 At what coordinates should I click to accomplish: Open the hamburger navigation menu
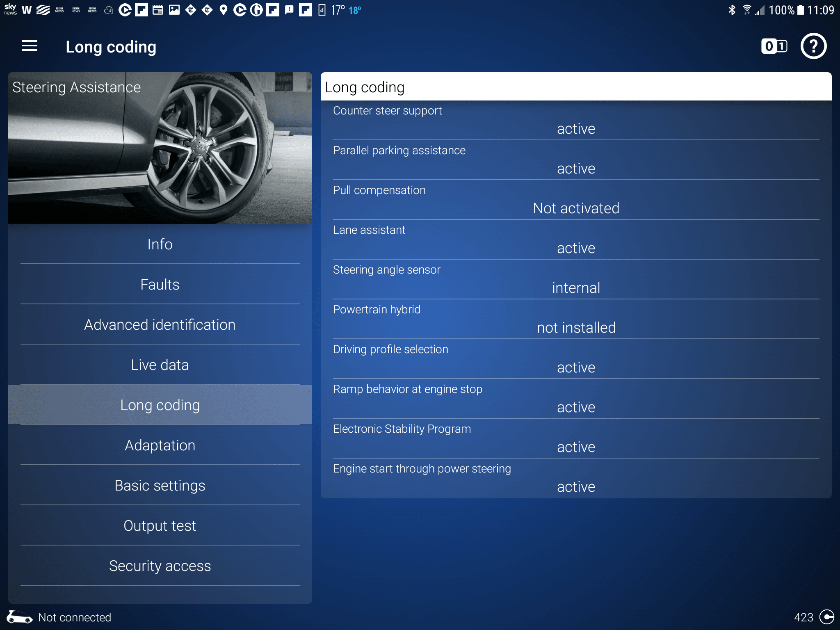point(30,46)
